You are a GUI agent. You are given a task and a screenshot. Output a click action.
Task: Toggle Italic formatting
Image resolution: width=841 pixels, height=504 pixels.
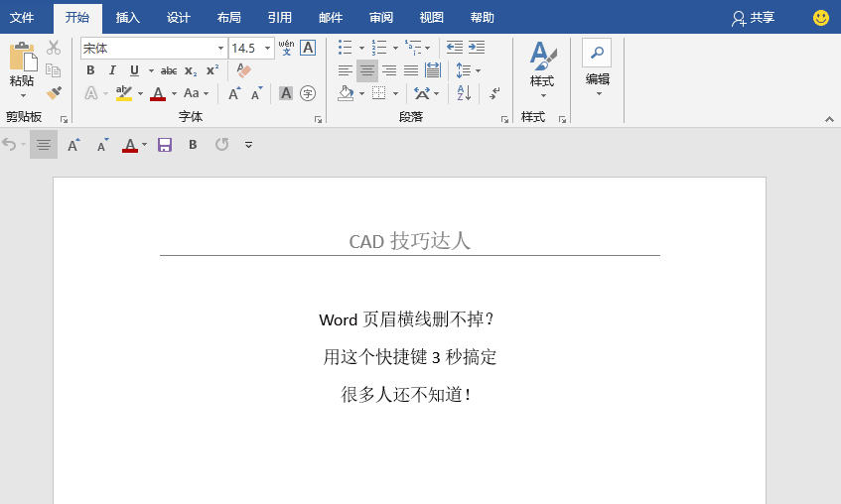coord(112,70)
